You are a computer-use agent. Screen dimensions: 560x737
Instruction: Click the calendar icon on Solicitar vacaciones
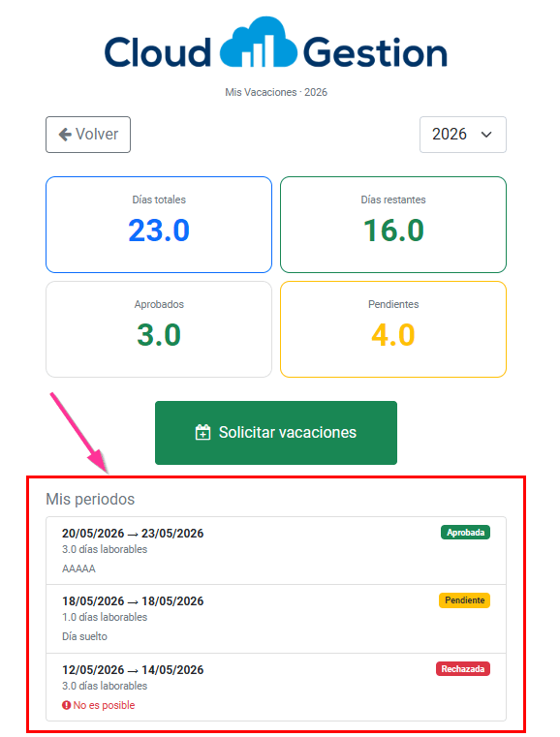[x=202, y=433]
